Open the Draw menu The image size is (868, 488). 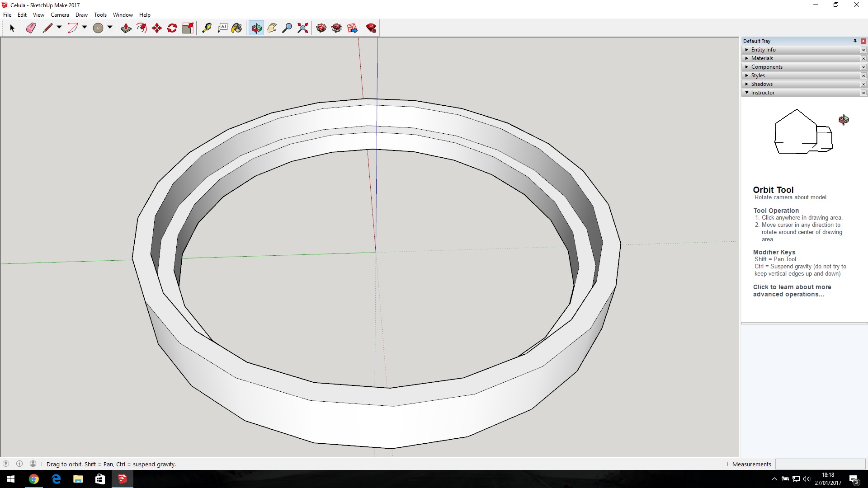click(81, 15)
